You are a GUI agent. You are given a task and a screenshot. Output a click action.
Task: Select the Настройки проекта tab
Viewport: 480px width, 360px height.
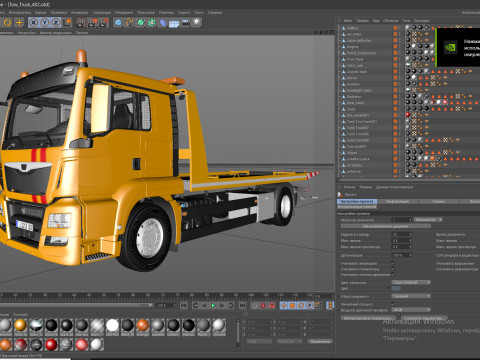(x=357, y=202)
